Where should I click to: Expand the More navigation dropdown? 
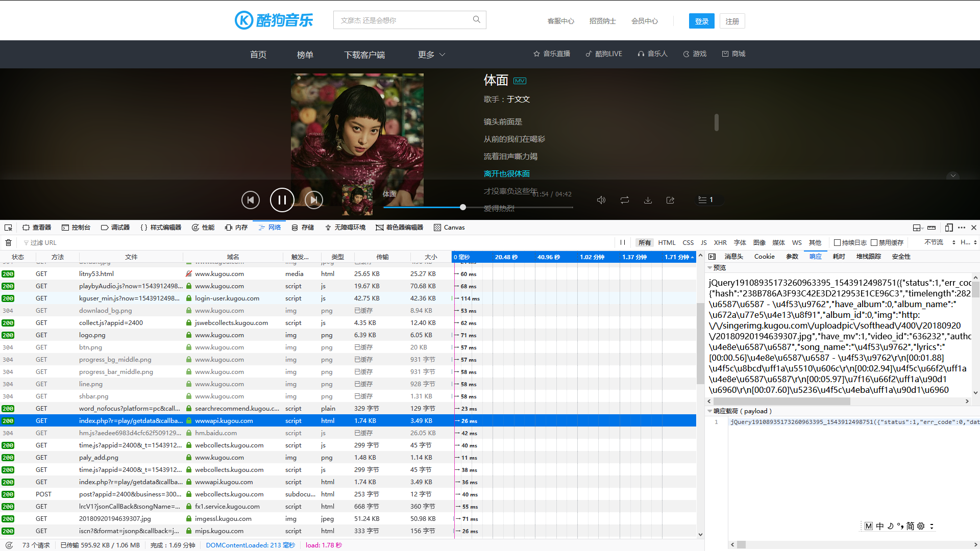click(431, 55)
